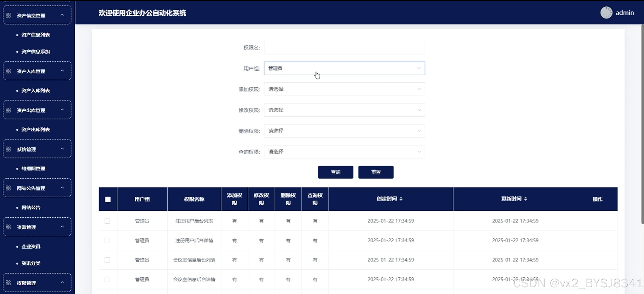Collapse the 权限管理 menu chevron
The height and width of the screenshot is (294, 644).
pos(62,283)
